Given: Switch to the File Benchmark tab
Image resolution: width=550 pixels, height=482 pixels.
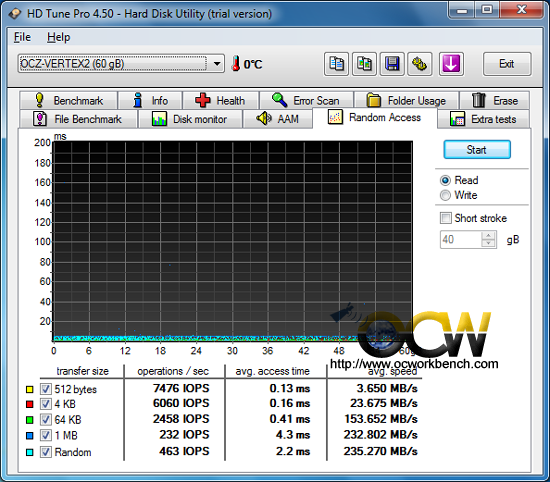Looking at the screenshot, I should point(78,119).
